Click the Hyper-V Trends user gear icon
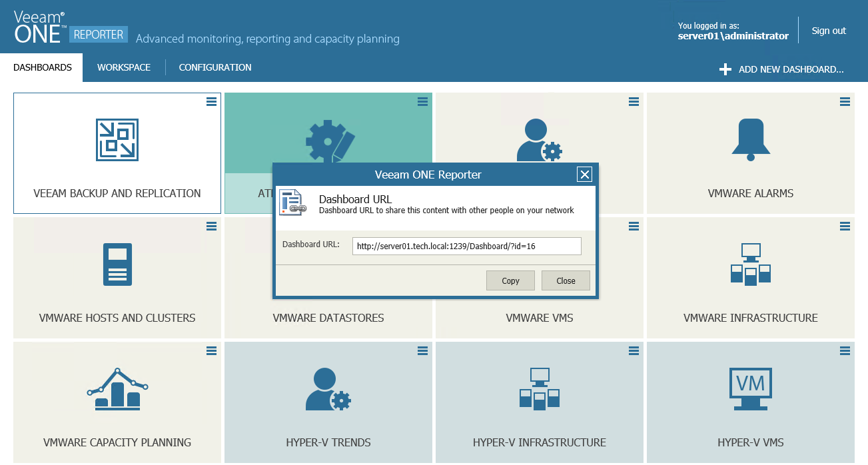The height and width of the screenshot is (465, 868). point(328,389)
